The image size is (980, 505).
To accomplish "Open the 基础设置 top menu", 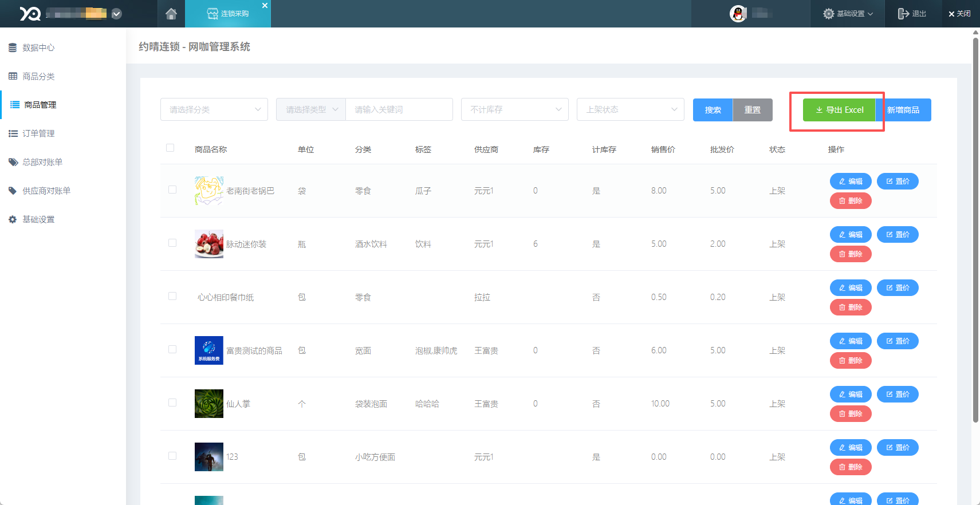I will 848,14.
